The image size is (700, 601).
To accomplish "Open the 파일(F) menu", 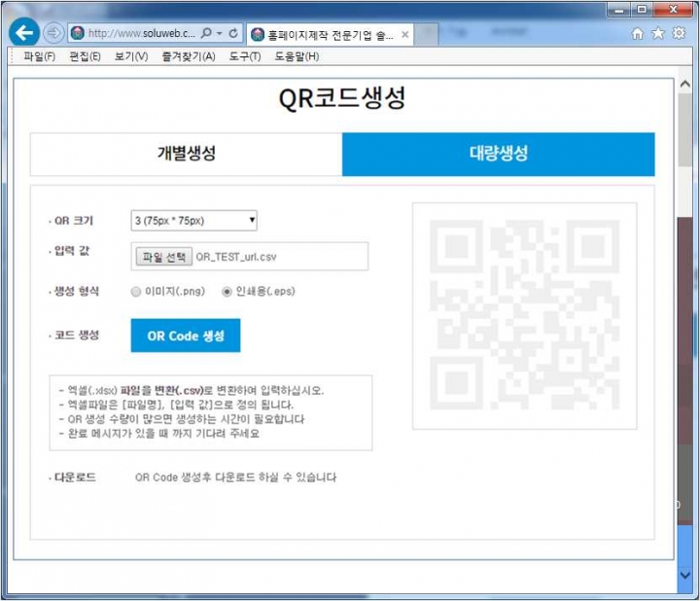I will [x=39, y=56].
